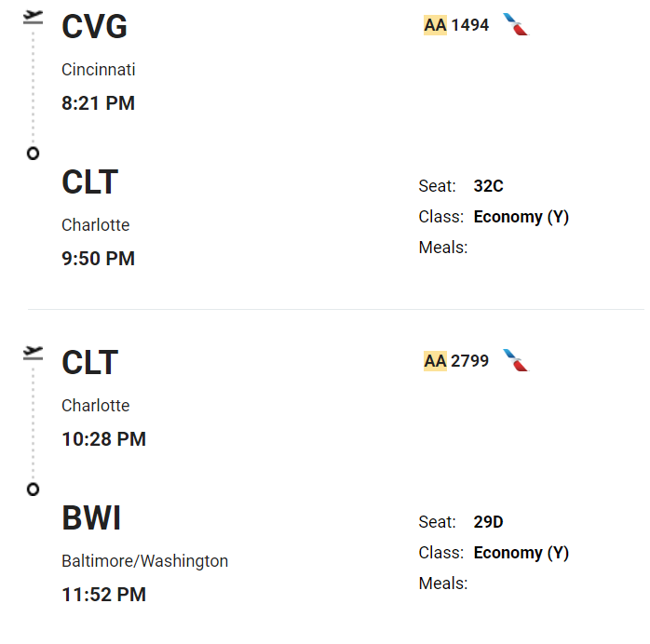
Task: Click seat assignment 32C
Action: [x=488, y=186]
